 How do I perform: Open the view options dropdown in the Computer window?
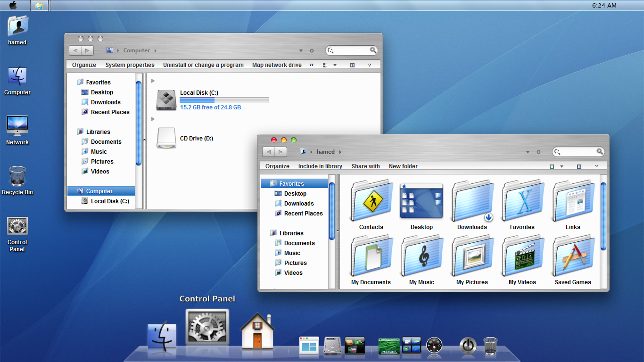335,65
